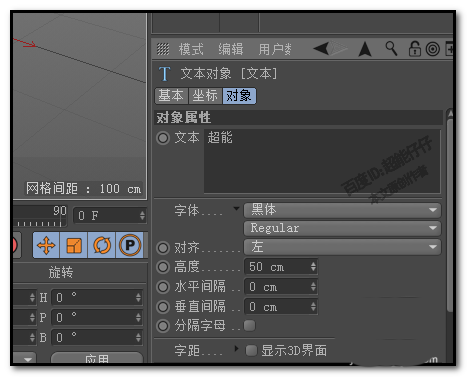Click the dotted grip icon beside 模式

click(x=163, y=49)
